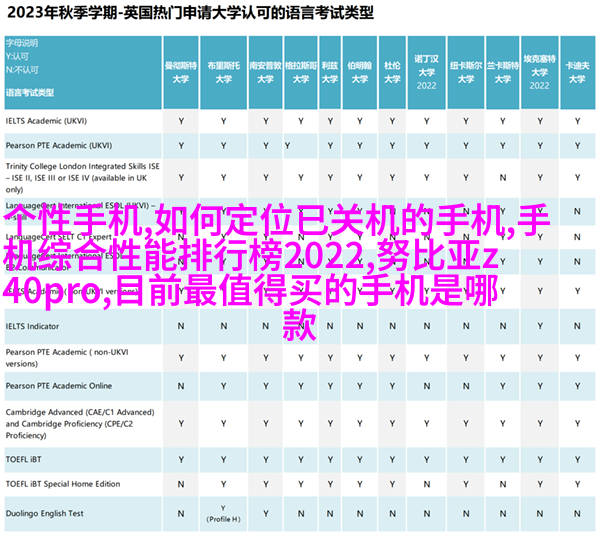Click Pearson PTE Academic Online N under 诺丁汉大学
Screen dimensions: 600x536
427,386
